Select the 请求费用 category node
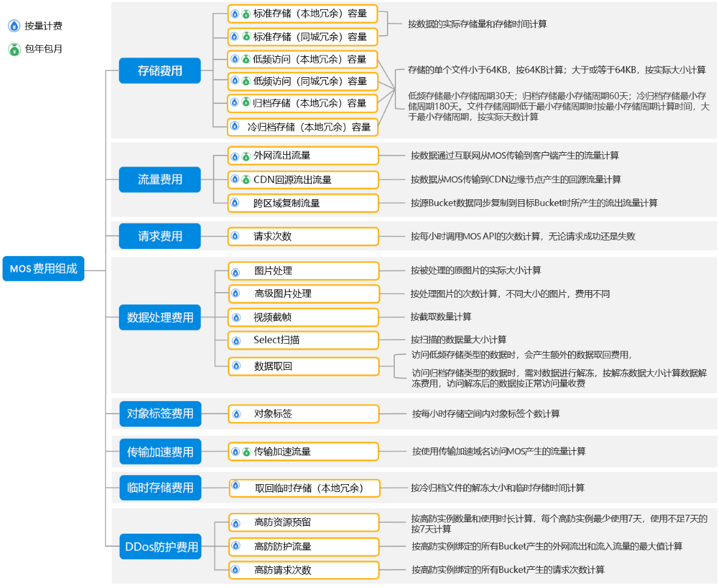Image resolution: width=719 pixels, height=588 pixels. 159,236
